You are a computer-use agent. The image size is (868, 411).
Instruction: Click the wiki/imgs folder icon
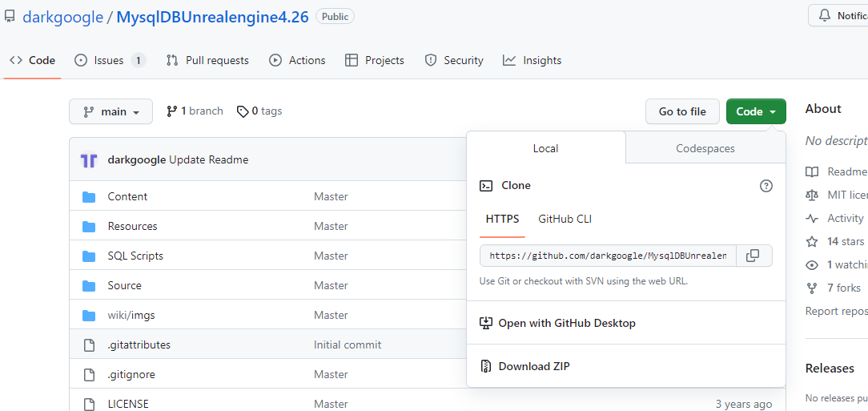point(89,315)
